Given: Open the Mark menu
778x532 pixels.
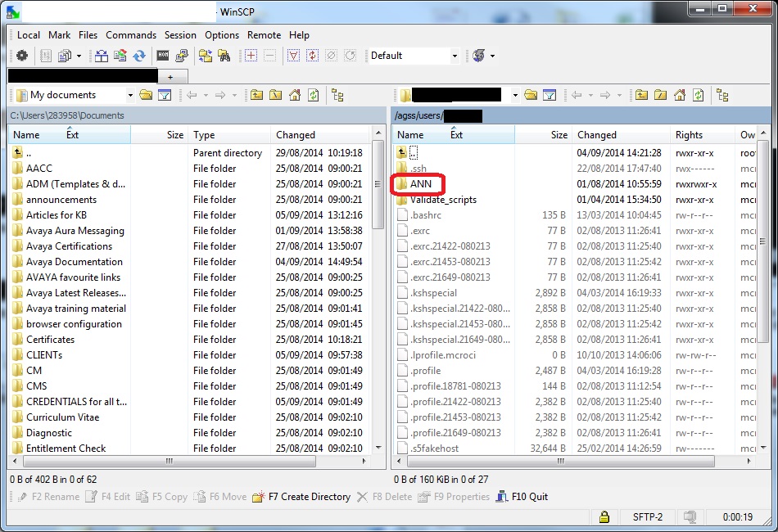Looking at the screenshot, I should coord(59,35).
